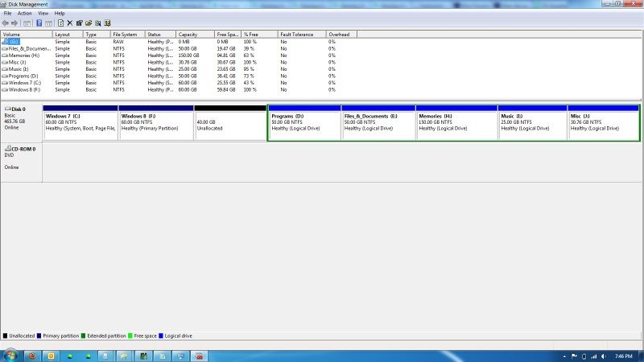644x362 pixels.
Task: Open the View menu
Action: (43, 14)
